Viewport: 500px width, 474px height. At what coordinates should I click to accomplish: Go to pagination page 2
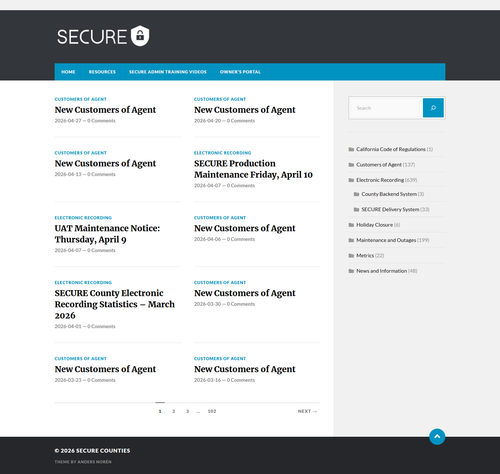click(174, 411)
